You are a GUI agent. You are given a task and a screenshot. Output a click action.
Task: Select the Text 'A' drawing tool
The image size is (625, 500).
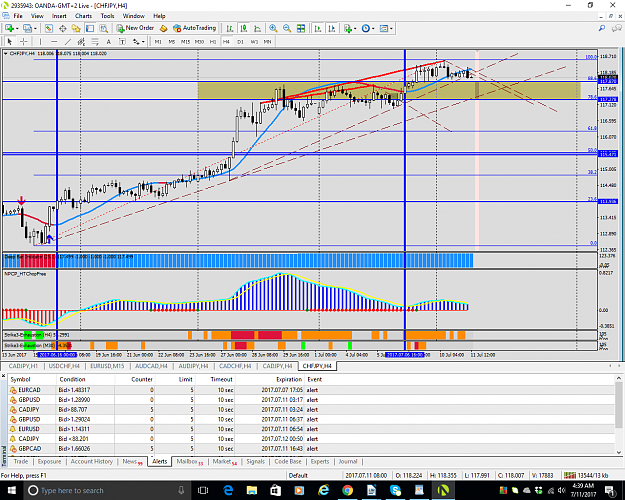coord(108,41)
